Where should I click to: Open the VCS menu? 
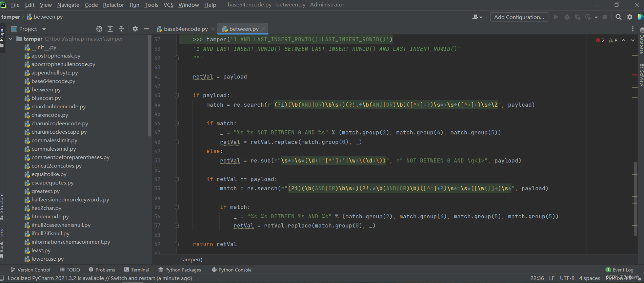[x=168, y=5]
